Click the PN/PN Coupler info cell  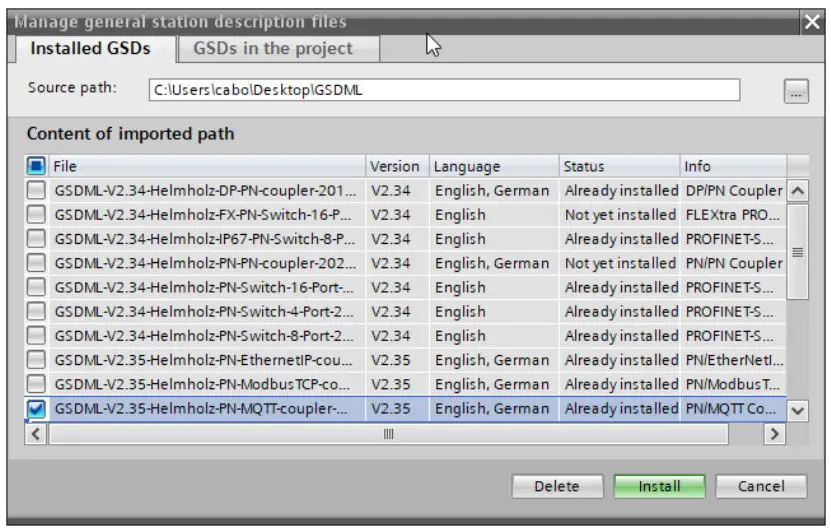pos(734,263)
